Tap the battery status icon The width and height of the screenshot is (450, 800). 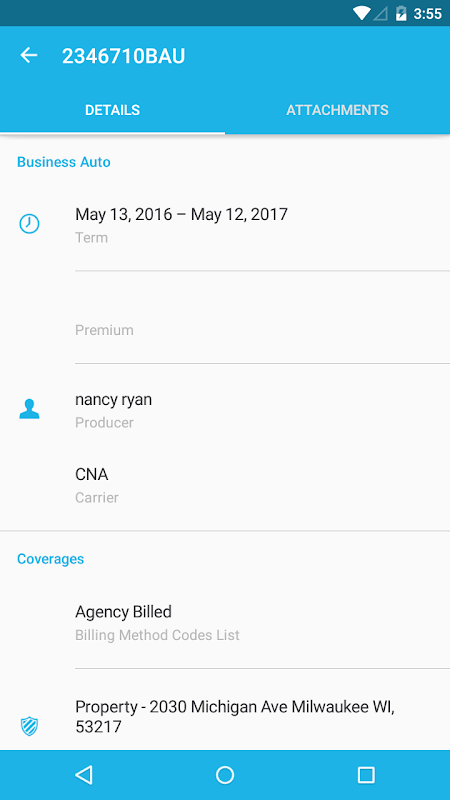(x=402, y=13)
